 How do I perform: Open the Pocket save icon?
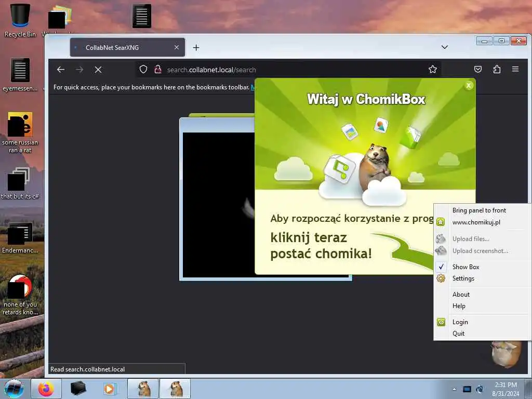point(478,69)
